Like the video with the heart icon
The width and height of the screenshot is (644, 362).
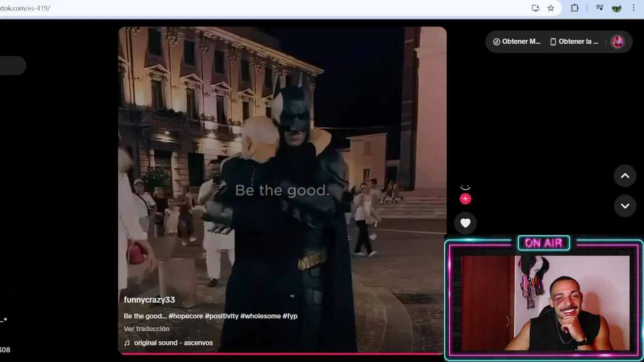pyautogui.click(x=465, y=223)
